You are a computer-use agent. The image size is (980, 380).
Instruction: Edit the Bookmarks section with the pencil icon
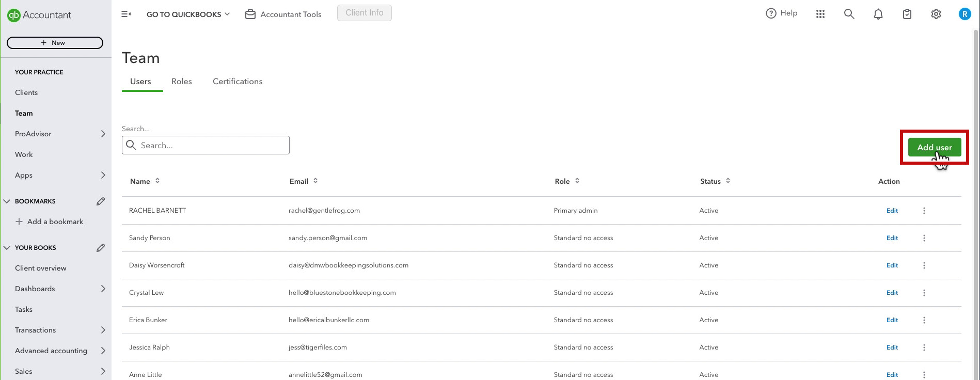pyautogui.click(x=101, y=201)
